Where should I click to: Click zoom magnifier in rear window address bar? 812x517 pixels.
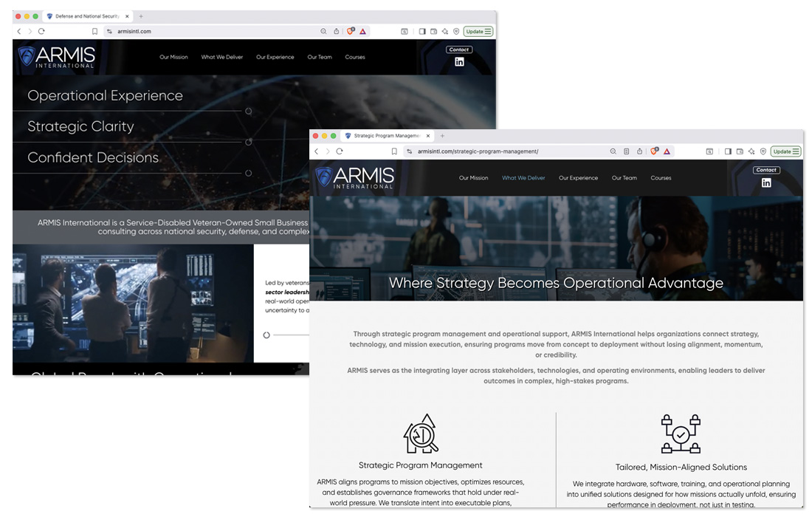323,31
